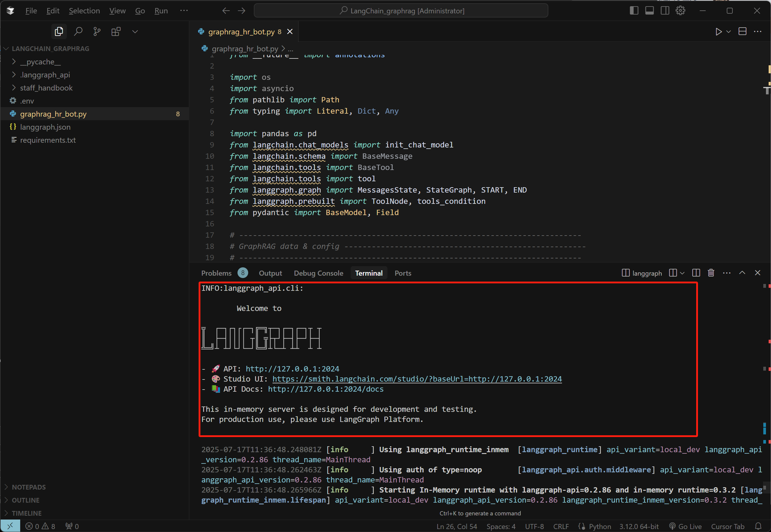Open the Studio UI smith.langchain.com link
The image size is (771, 532).
point(417,379)
